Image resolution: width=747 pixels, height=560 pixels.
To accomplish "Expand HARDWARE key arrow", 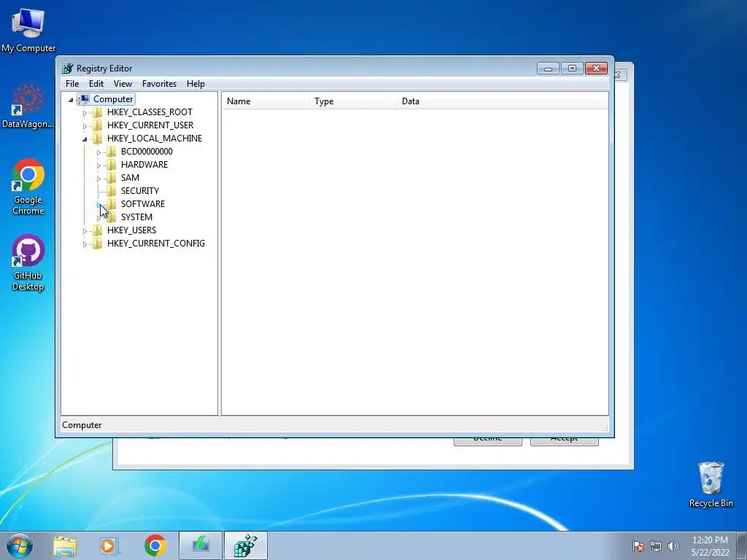I will point(98,166).
